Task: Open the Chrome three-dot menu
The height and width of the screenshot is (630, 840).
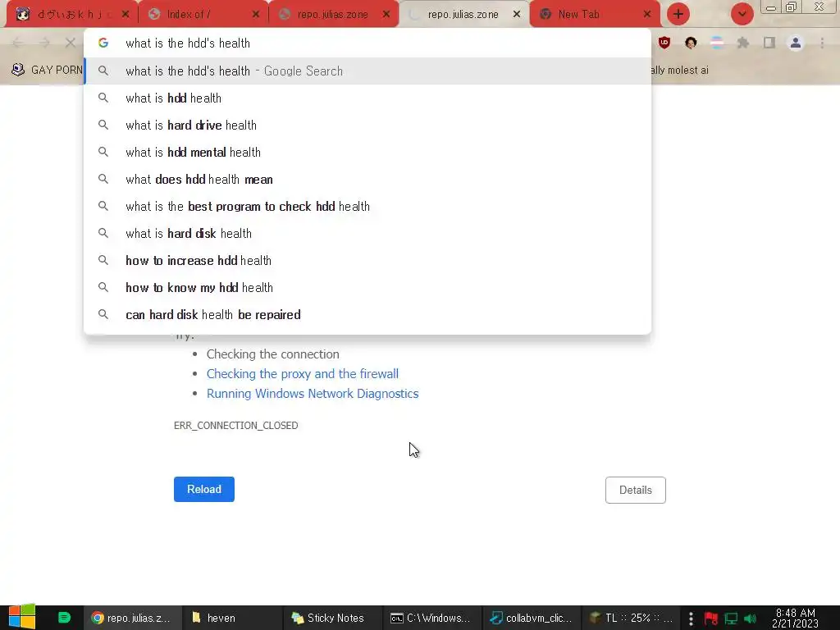Action: [822, 43]
